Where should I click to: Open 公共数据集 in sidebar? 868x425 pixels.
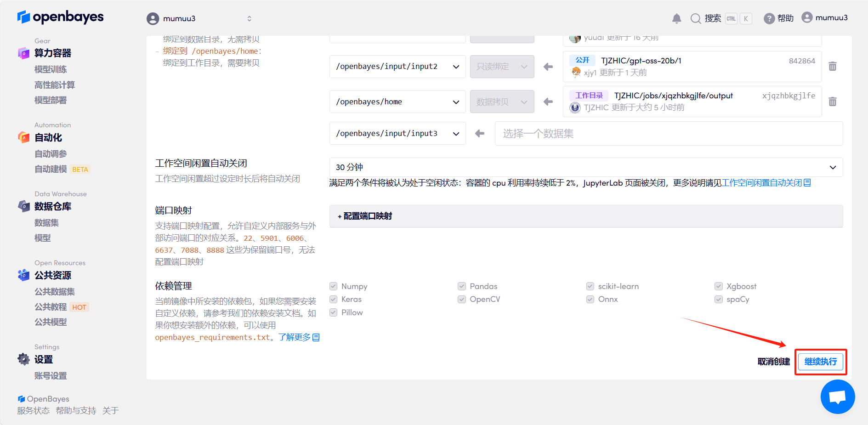tap(54, 292)
